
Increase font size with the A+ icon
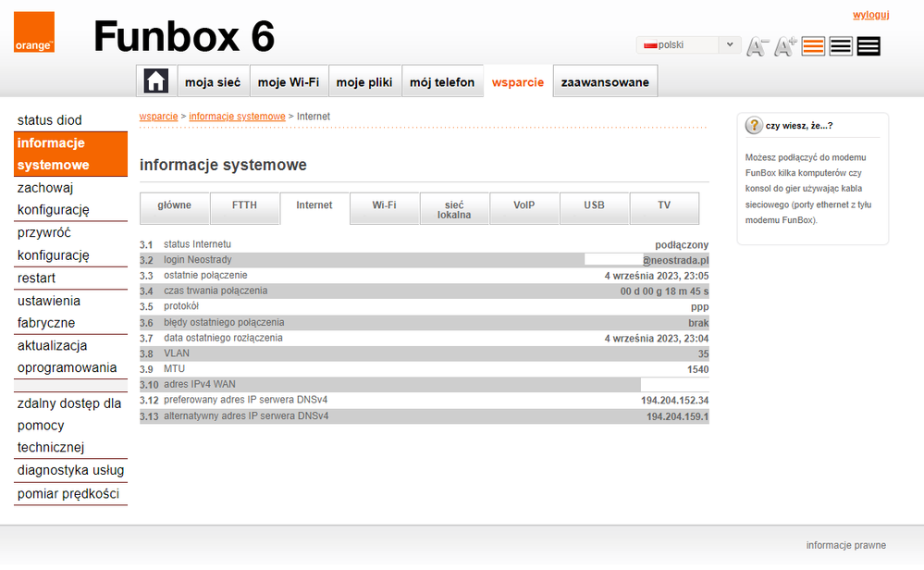pos(786,46)
